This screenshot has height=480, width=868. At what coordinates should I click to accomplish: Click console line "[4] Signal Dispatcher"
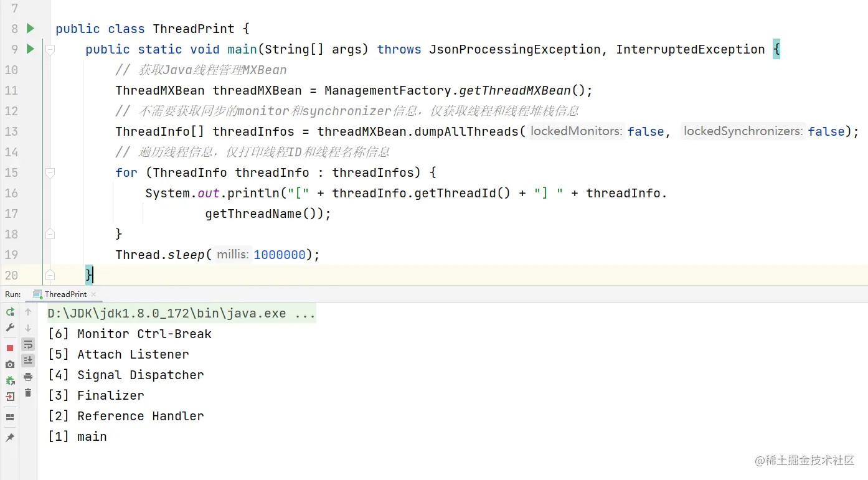(x=126, y=375)
